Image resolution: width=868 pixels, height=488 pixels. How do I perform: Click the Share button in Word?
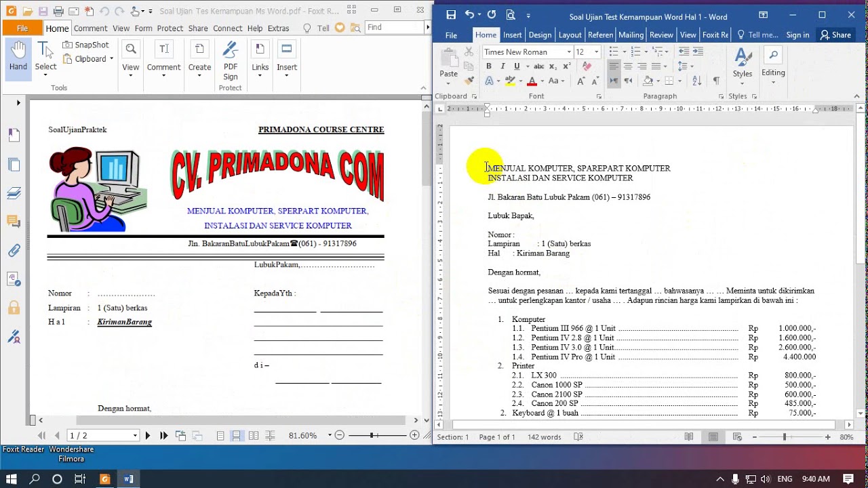pos(835,35)
